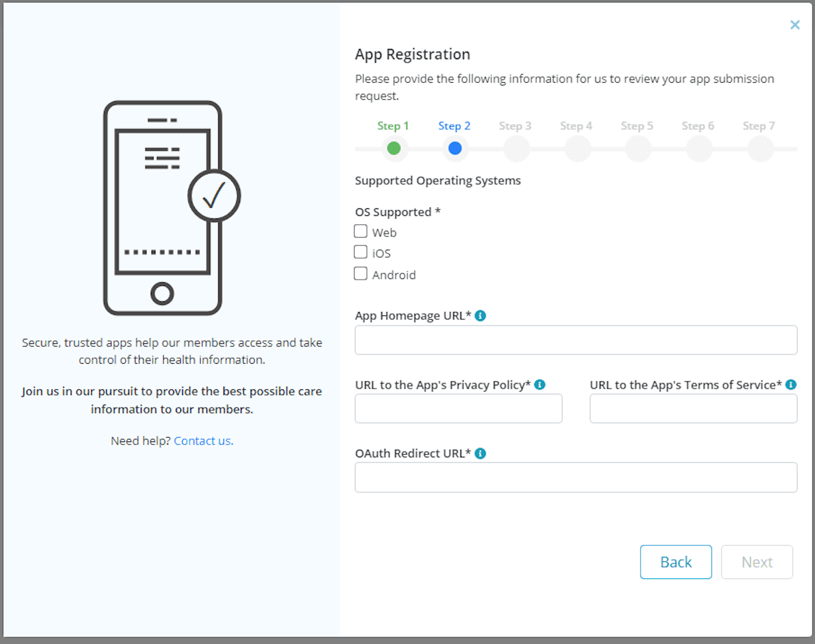Image resolution: width=815 pixels, height=644 pixels.
Task: Toggle the Android OS checkbox
Action: pyautogui.click(x=360, y=273)
